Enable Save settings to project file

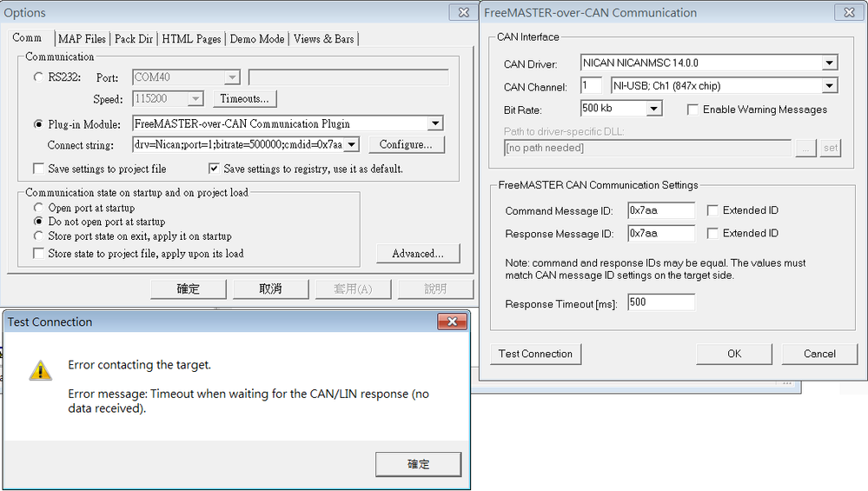[x=38, y=169]
